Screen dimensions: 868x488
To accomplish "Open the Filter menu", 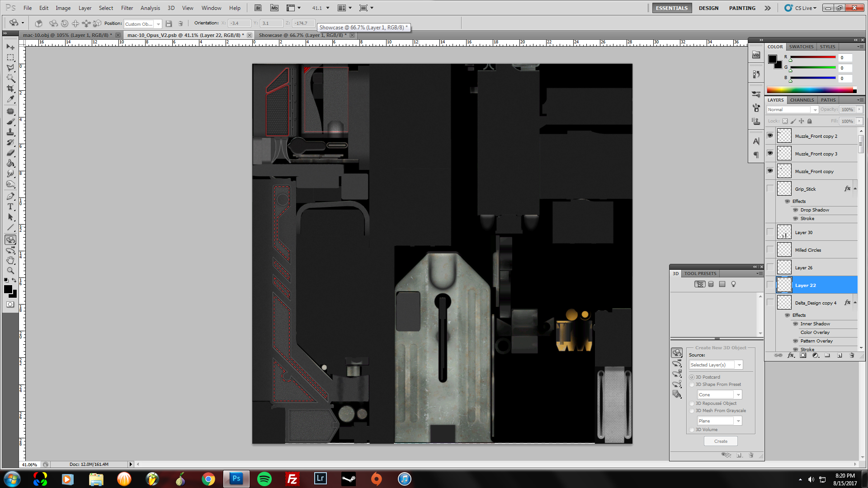I will (x=127, y=8).
